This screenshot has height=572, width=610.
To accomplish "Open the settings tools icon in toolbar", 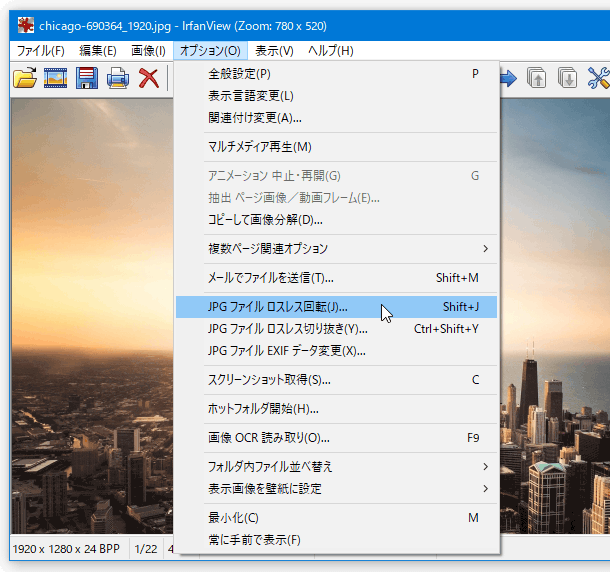I will 598,78.
